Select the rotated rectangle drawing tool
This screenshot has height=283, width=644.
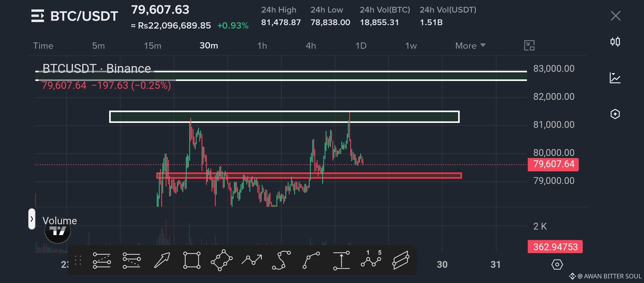click(221, 260)
